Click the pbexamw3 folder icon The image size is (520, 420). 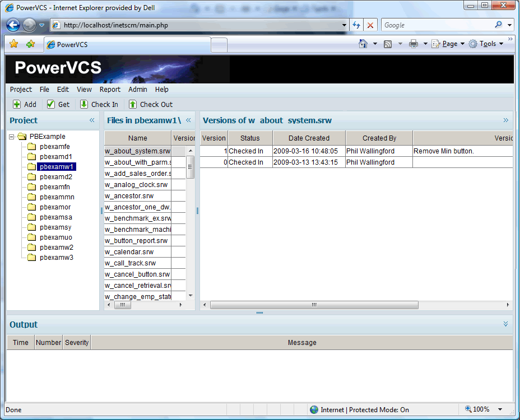click(x=31, y=258)
